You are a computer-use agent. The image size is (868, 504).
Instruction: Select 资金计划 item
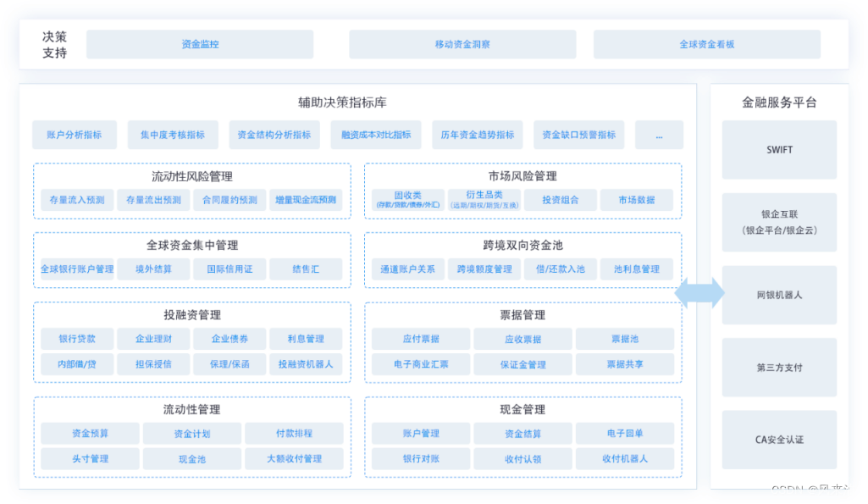click(x=192, y=434)
